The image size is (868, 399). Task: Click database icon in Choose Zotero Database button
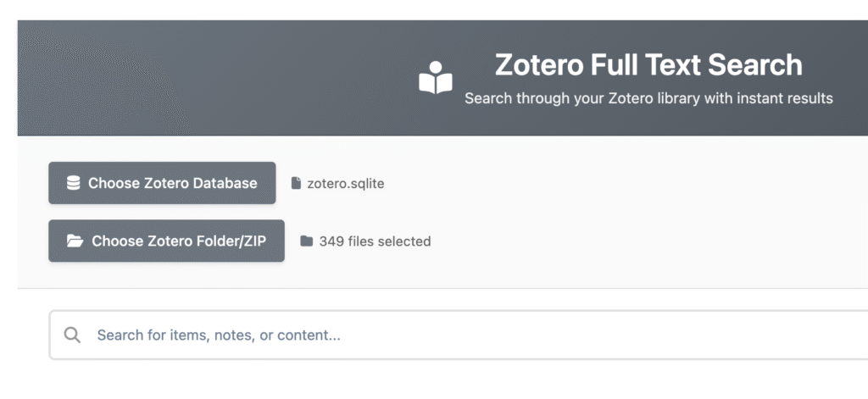[x=74, y=183]
